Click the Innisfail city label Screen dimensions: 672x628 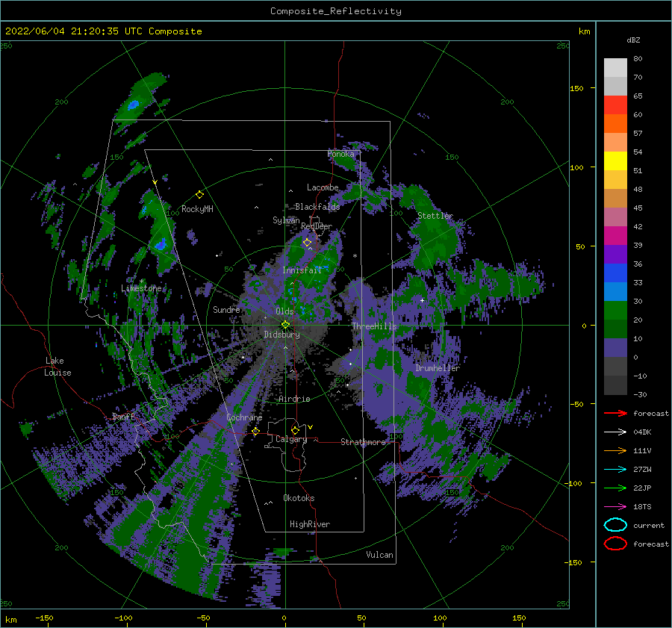click(x=302, y=270)
